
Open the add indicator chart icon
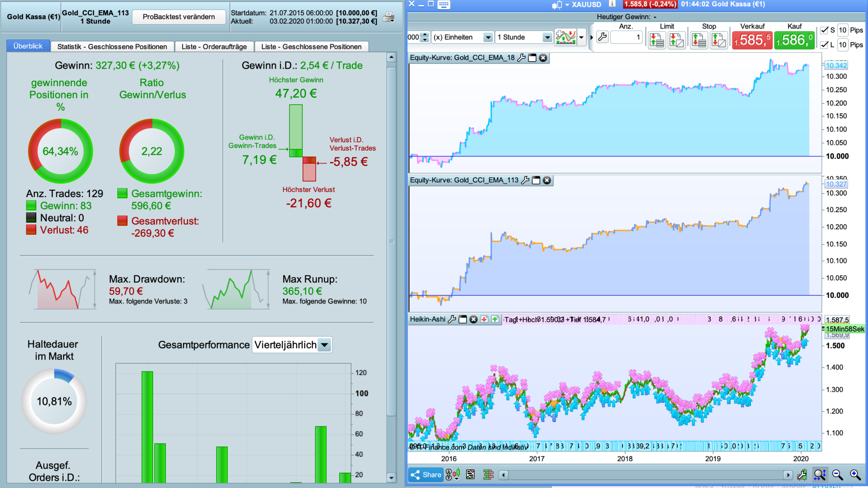[565, 37]
